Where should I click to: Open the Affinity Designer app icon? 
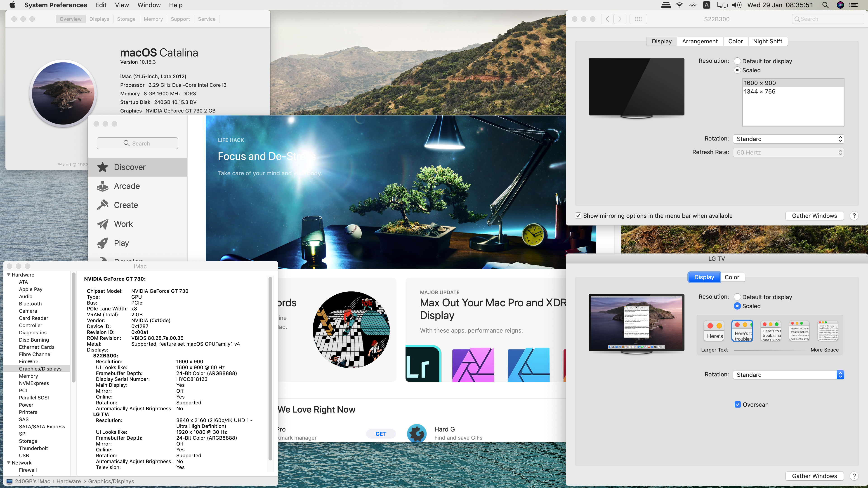(x=529, y=364)
